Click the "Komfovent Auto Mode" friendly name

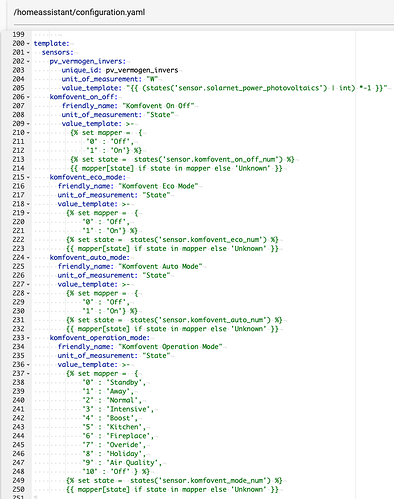coord(160,266)
